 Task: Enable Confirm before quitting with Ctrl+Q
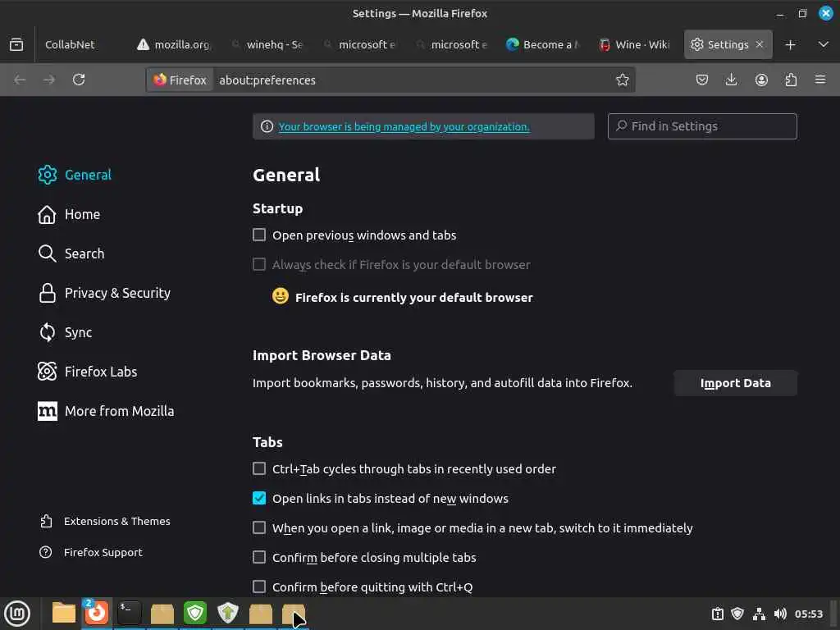(258, 587)
